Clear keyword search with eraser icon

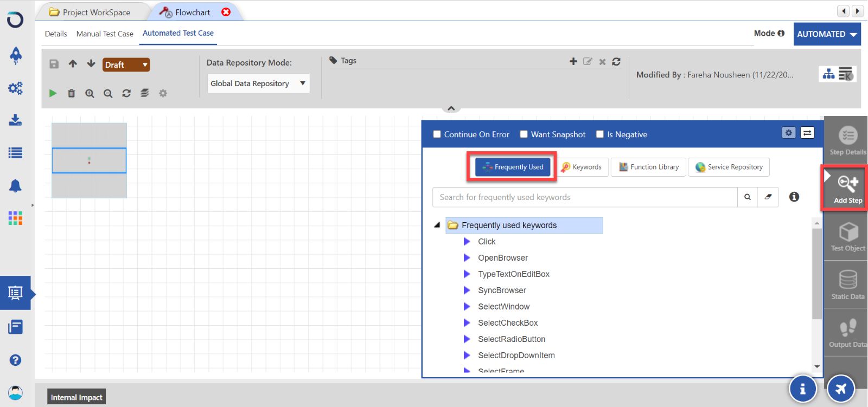coord(768,197)
